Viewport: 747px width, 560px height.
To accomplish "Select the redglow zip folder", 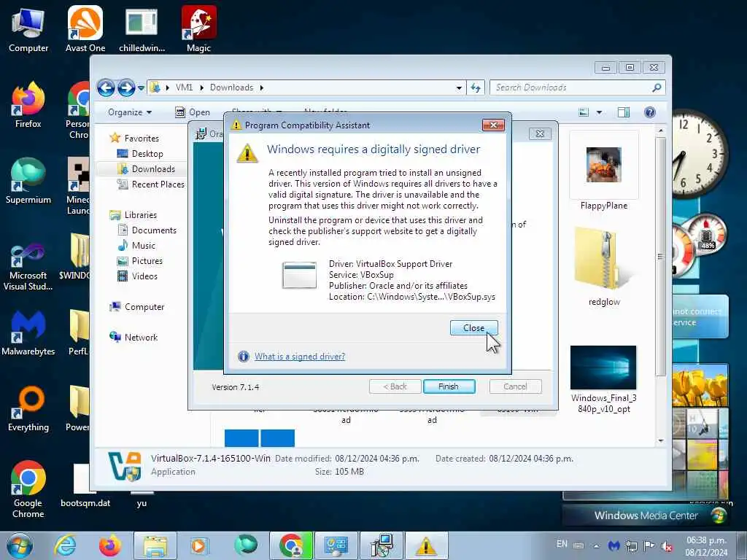I will (603, 267).
